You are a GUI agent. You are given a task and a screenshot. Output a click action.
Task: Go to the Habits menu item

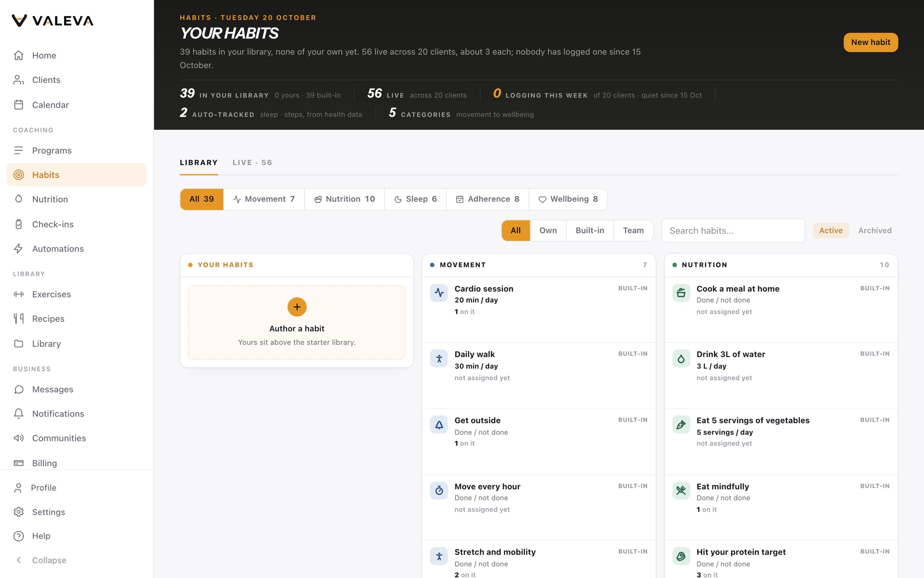coord(77,175)
